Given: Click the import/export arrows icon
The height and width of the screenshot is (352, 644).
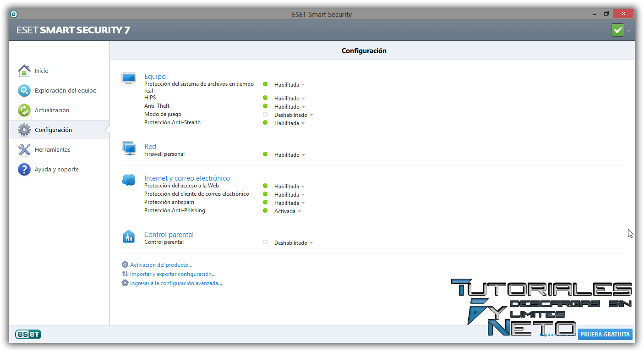Looking at the screenshot, I should pyautogui.click(x=125, y=274).
